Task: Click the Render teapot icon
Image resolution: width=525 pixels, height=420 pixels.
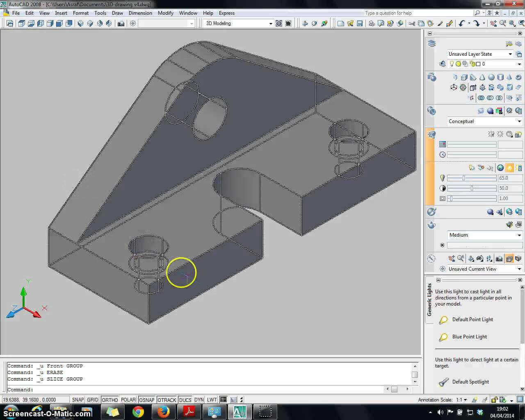Action: point(431,225)
